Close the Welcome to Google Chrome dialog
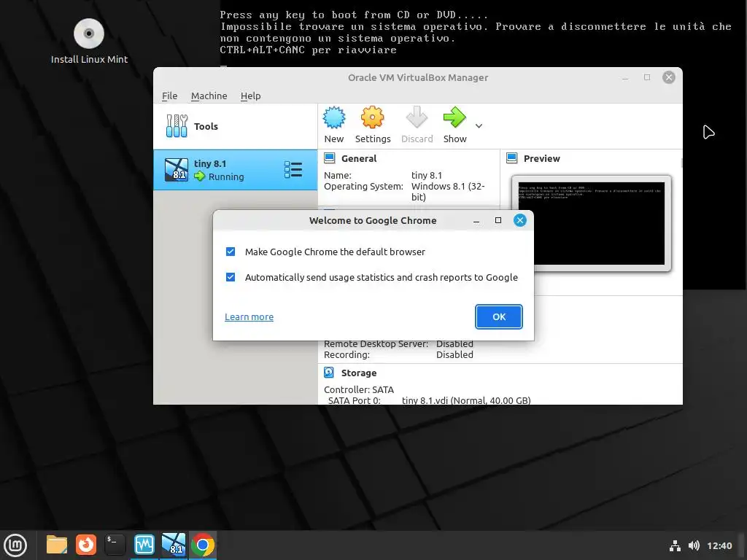The image size is (747, 560). (x=519, y=220)
